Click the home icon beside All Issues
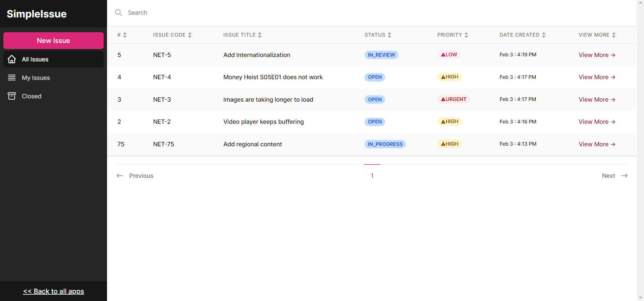 (x=12, y=59)
